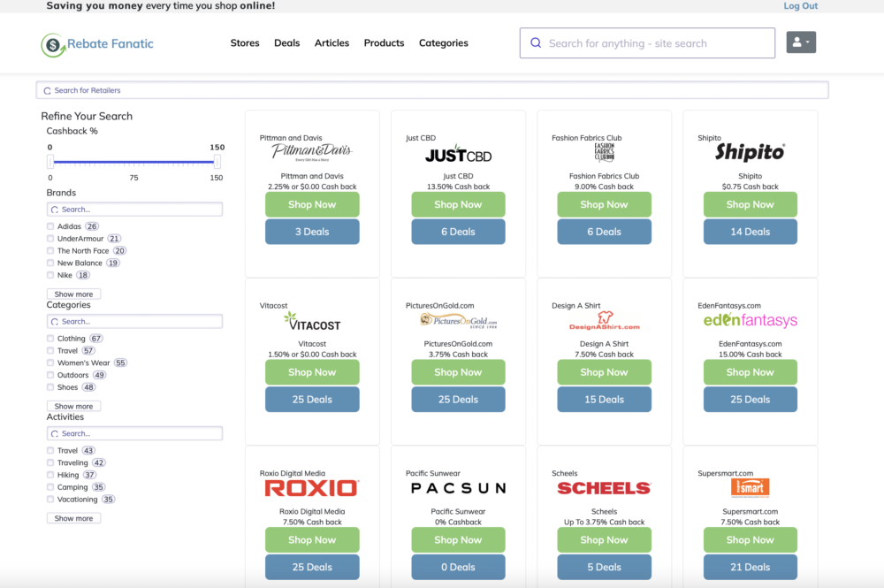Open the 6 Deals button for Just CBD
The width and height of the screenshot is (884, 588).
pyautogui.click(x=458, y=232)
